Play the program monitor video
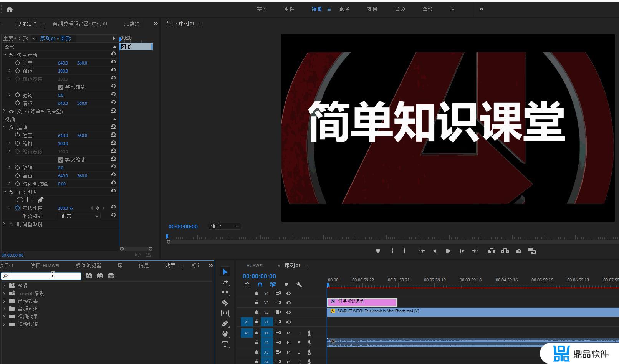 (x=448, y=251)
